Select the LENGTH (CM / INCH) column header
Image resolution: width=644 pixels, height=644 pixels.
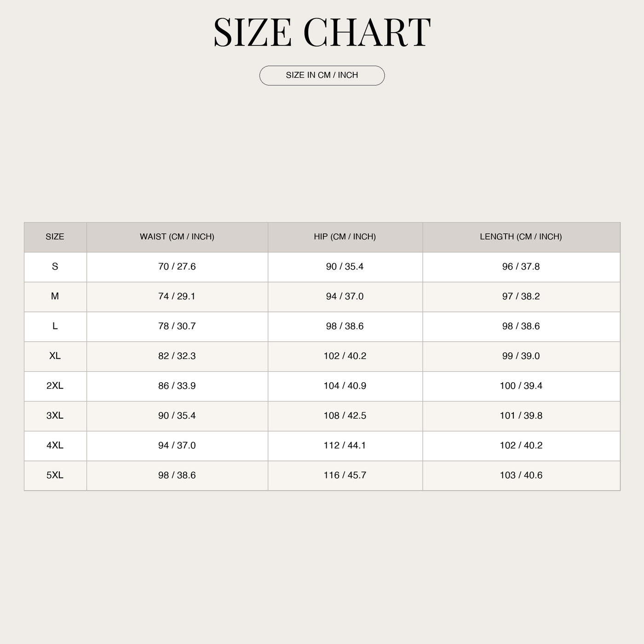521,237
